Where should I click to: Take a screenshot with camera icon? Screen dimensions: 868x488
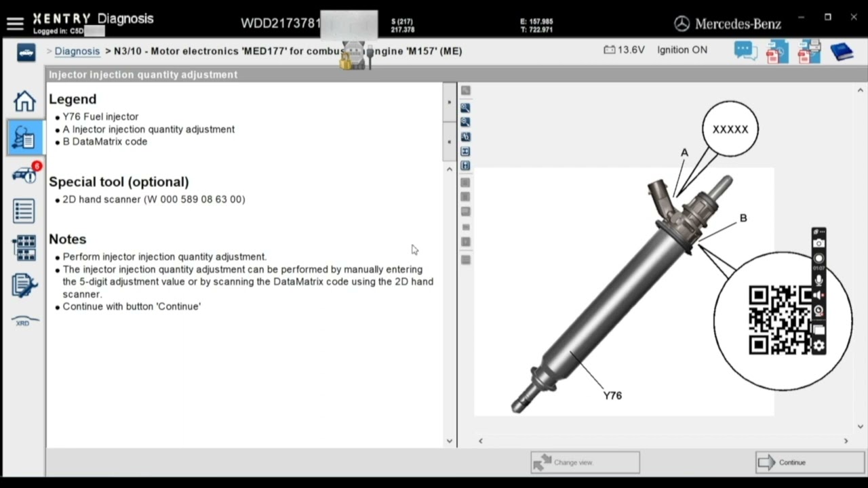pyautogui.click(x=818, y=243)
